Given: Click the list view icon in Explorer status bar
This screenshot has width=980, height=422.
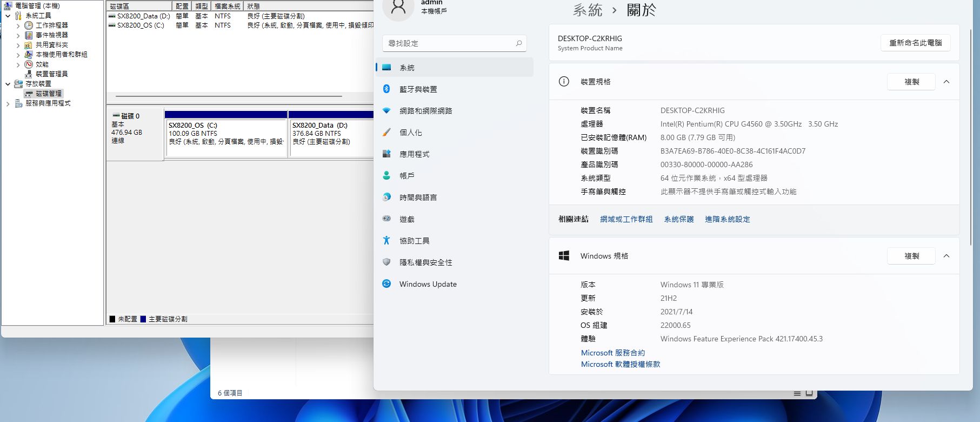Looking at the screenshot, I should (x=797, y=393).
